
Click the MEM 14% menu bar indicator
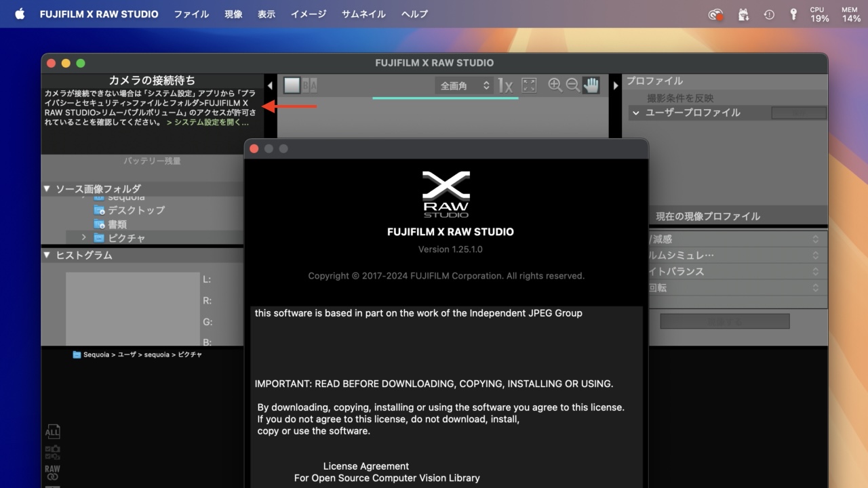(x=851, y=14)
